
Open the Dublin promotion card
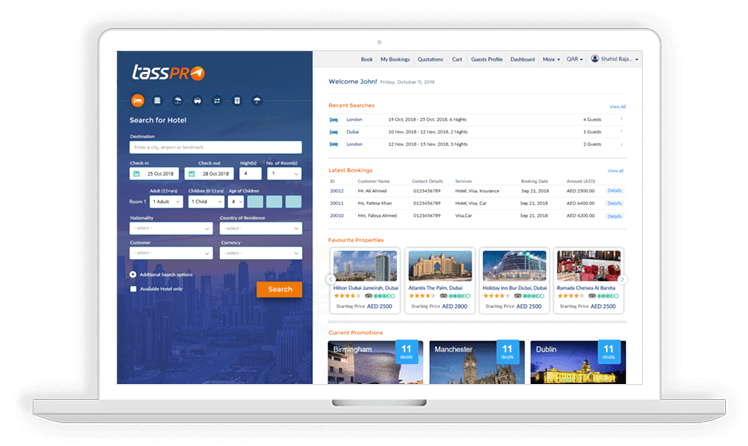pos(578,362)
